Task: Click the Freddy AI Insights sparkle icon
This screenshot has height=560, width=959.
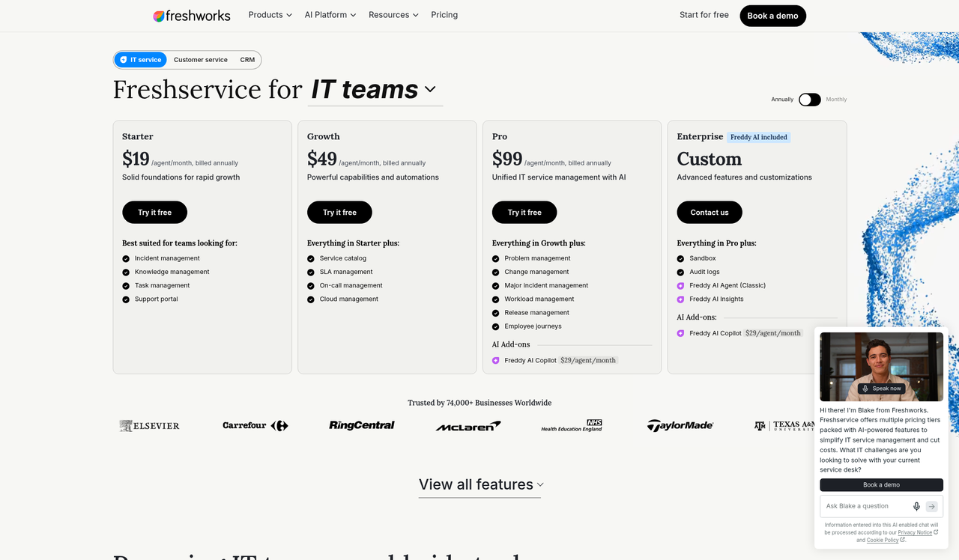Action: 681,299
